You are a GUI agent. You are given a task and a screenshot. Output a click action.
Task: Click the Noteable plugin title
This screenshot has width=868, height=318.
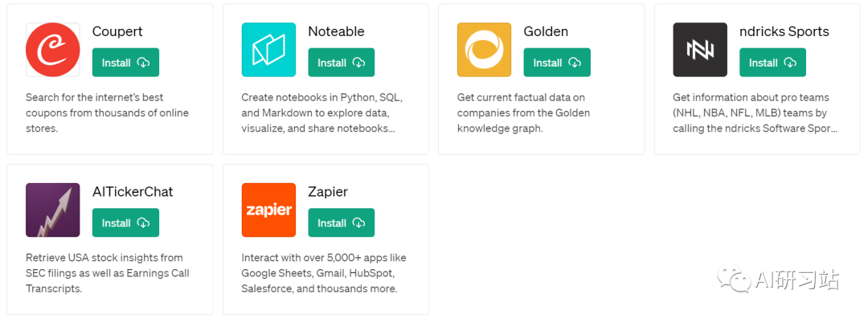click(x=337, y=31)
